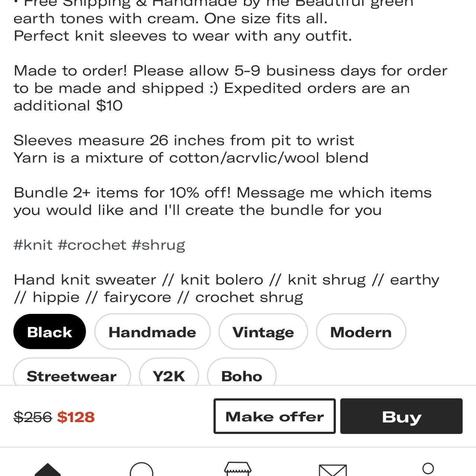Open messages via the envelope icon
Viewport: 476px width, 476px height.
tap(333, 469)
